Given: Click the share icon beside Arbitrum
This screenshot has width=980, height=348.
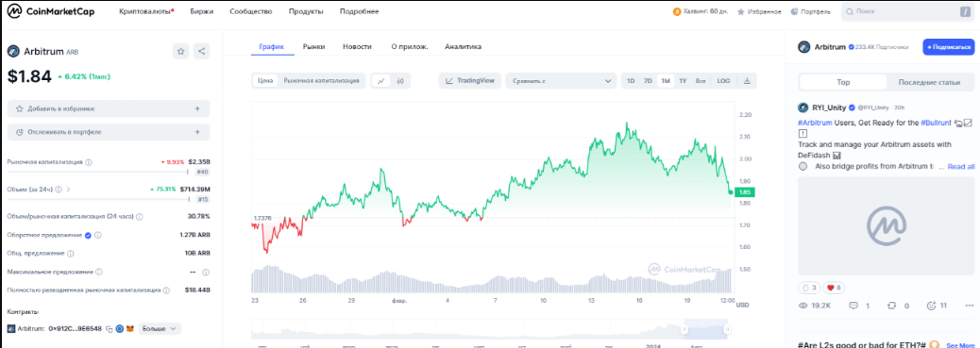Looking at the screenshot, I should pyautogui.click(x=201, y=52).
